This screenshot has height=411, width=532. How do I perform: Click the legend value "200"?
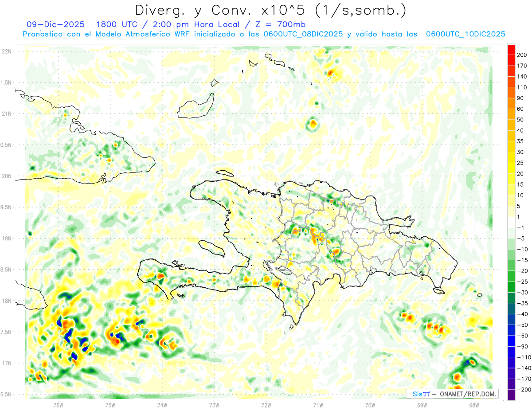[x=522, y=55]
